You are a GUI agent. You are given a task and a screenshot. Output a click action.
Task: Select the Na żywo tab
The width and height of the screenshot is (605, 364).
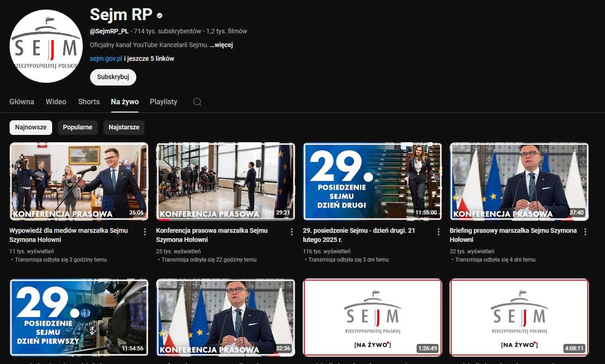click(x=125, y=102)
